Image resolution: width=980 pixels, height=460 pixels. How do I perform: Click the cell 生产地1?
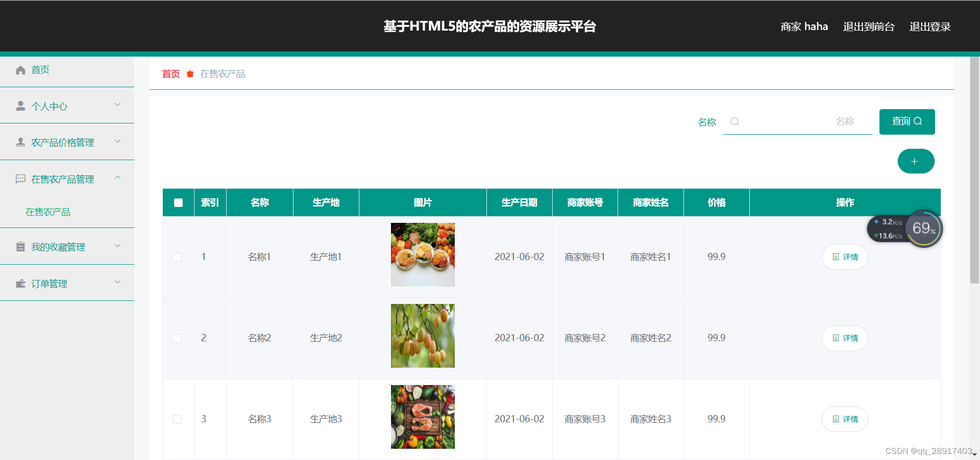point(326,257)
